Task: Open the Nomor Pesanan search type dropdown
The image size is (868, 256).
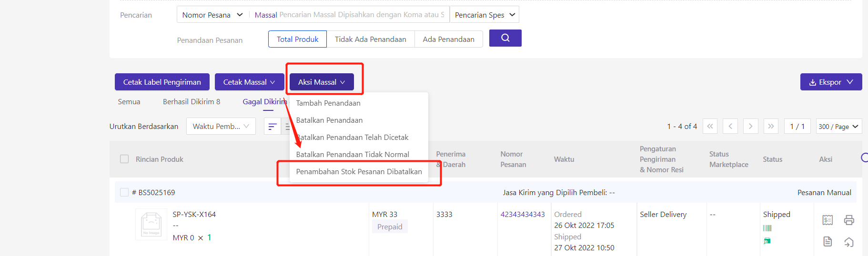Action: coord(212,15)
